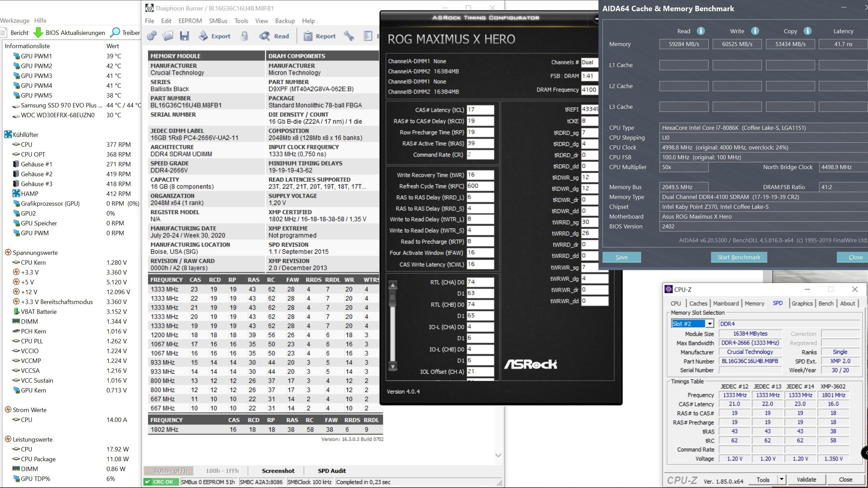This screenshot has width=868, height=488.
Task: Open the Hilfe menu
Action: (40, 20)
